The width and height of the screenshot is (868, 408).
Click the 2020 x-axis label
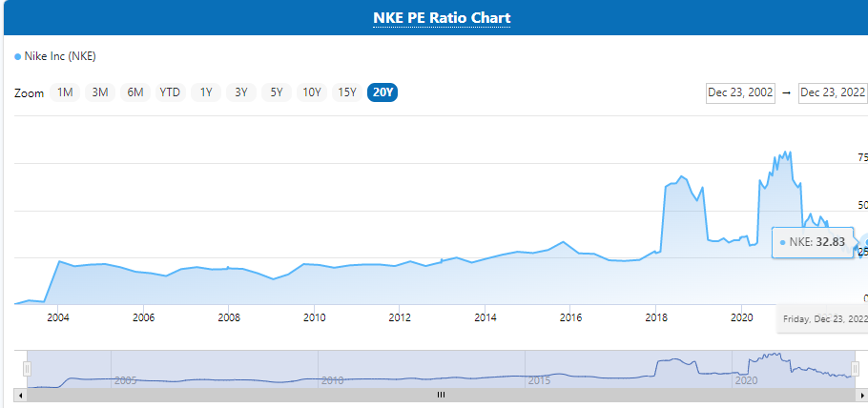point(741,317)
